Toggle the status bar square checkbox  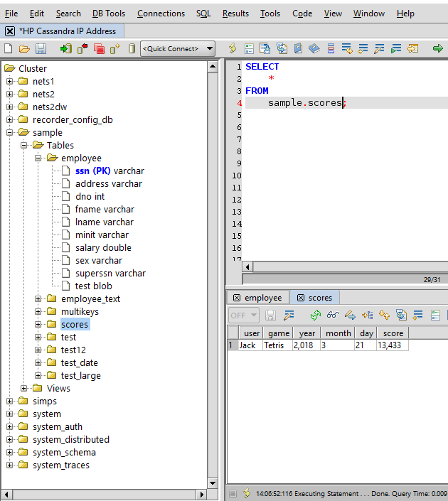233,493
